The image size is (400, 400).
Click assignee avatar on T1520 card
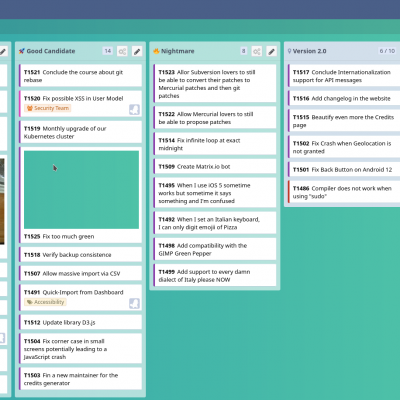pos(134,109)
